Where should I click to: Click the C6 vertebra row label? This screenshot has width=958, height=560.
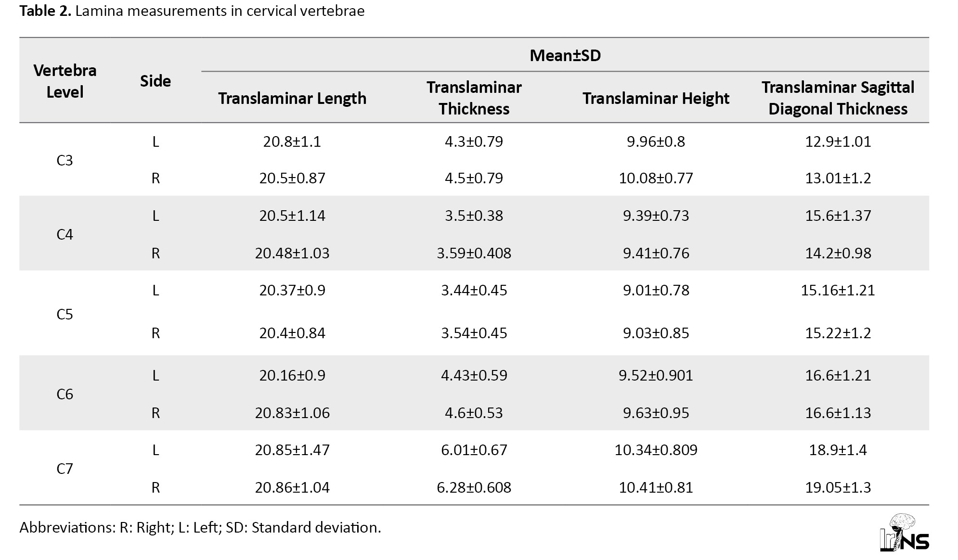click(65, 394)
